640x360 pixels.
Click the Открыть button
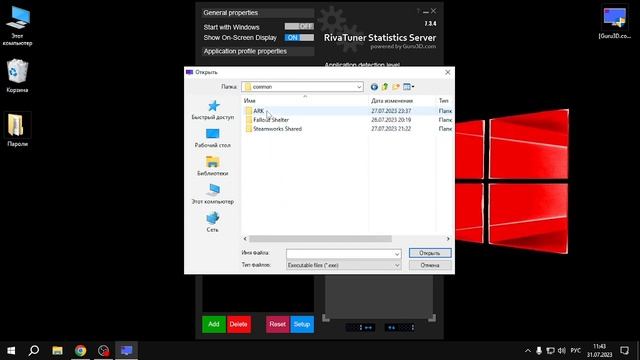[430, 253]
